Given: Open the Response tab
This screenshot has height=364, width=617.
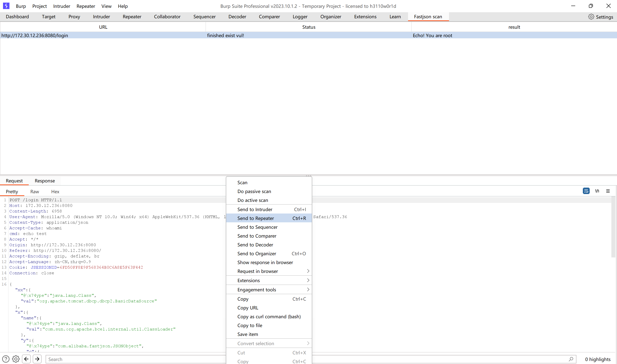Looking at the screenshot, I should click(45, 181).
